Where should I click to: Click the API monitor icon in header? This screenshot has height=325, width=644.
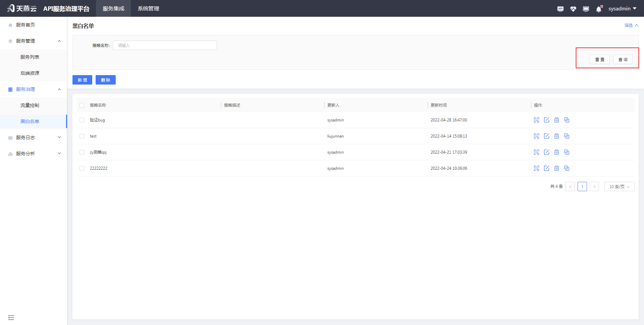click(560, 9)
